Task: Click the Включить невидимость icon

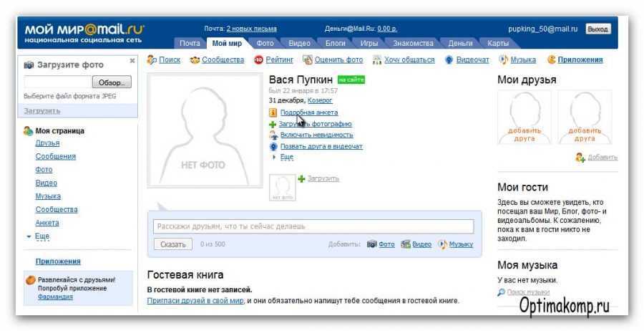Action: 273,135
